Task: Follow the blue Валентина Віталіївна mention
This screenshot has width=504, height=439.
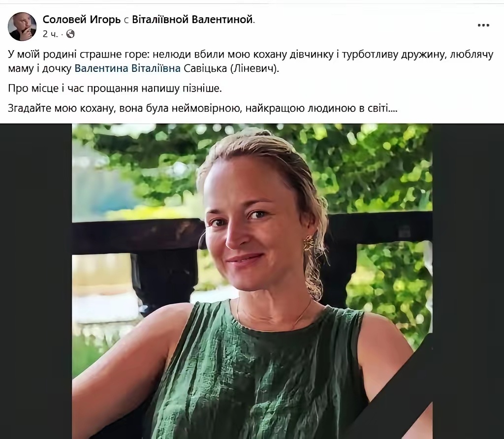Action: click(x=127, y=68)
